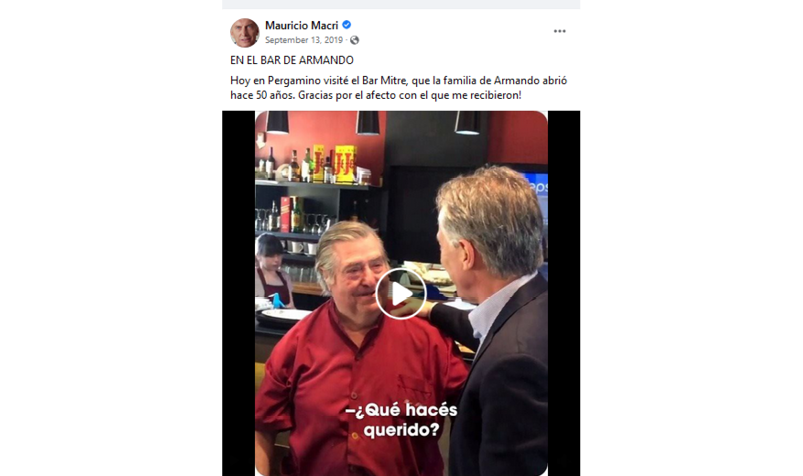This screenshot has height=476, width=803.
Task: Click the woman behind the bar counter
Action: (272, 272)
